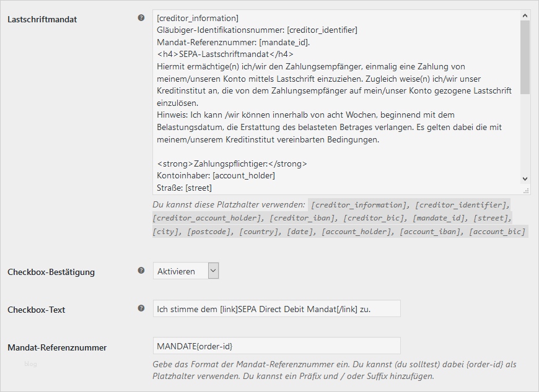The image size is (539, 392).
Task: Click the mandate textarea's scroll-down arrow
Action: point(525,178)
